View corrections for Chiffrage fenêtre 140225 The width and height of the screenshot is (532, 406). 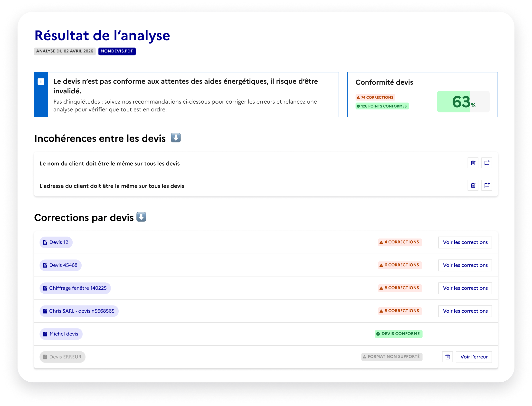coord(465,288)
